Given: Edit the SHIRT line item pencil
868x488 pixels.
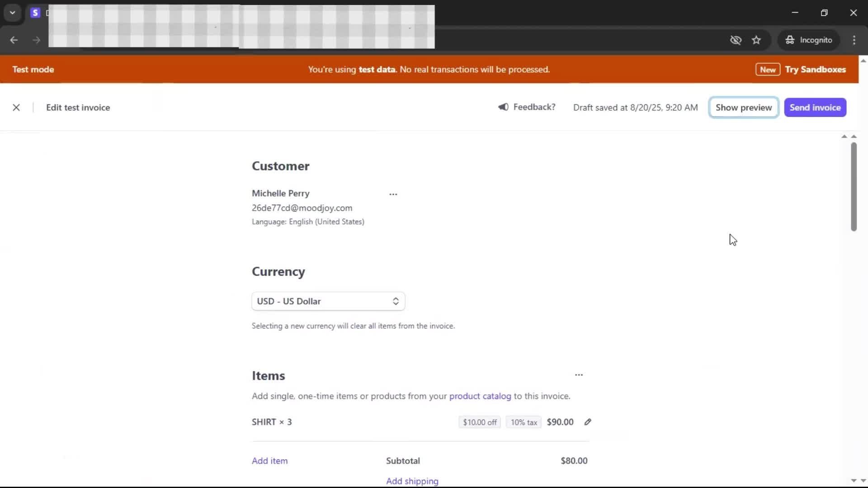Looking at the screenshot, I should (x=588, y=422).
